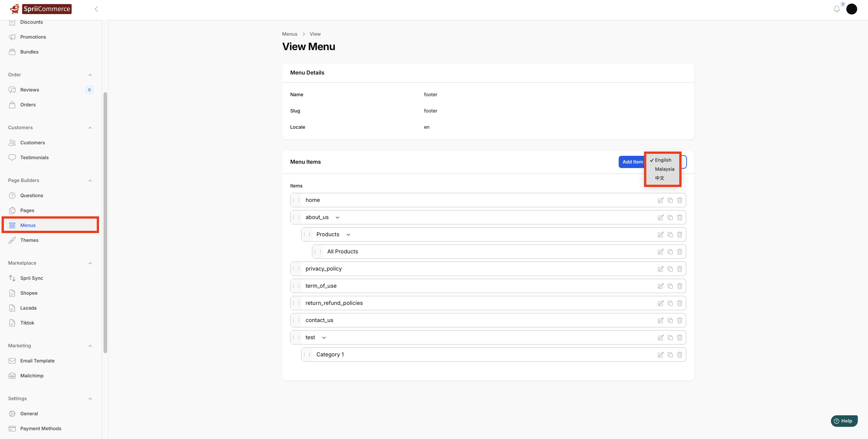Click the notification bell icon
This screenshot has height=439, width=868.
pos(836,9)
